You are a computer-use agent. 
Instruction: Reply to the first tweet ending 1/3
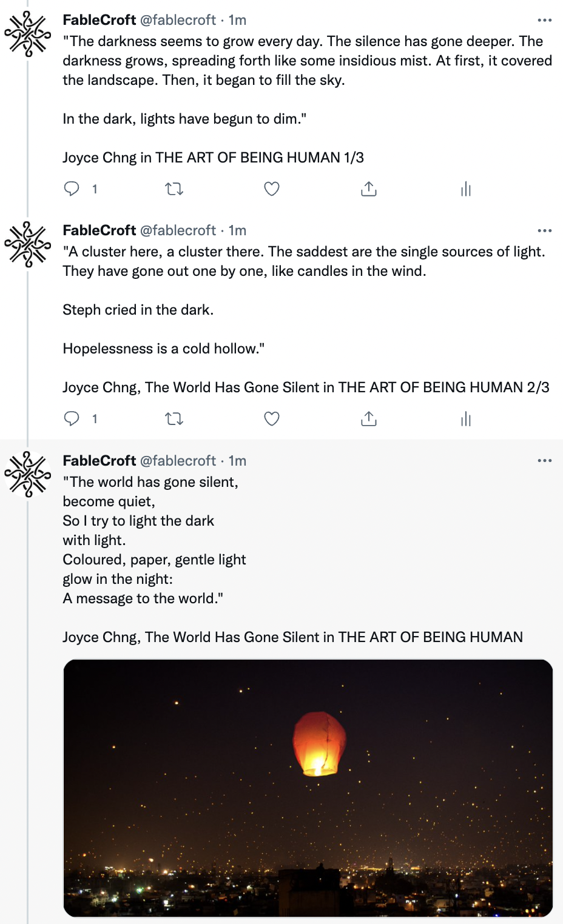coord(72,189)
